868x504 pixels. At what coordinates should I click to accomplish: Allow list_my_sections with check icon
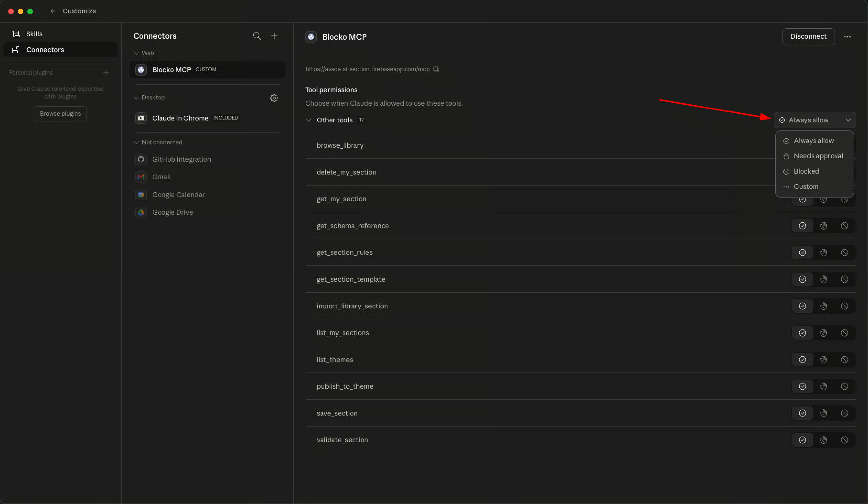pos(802,333)
